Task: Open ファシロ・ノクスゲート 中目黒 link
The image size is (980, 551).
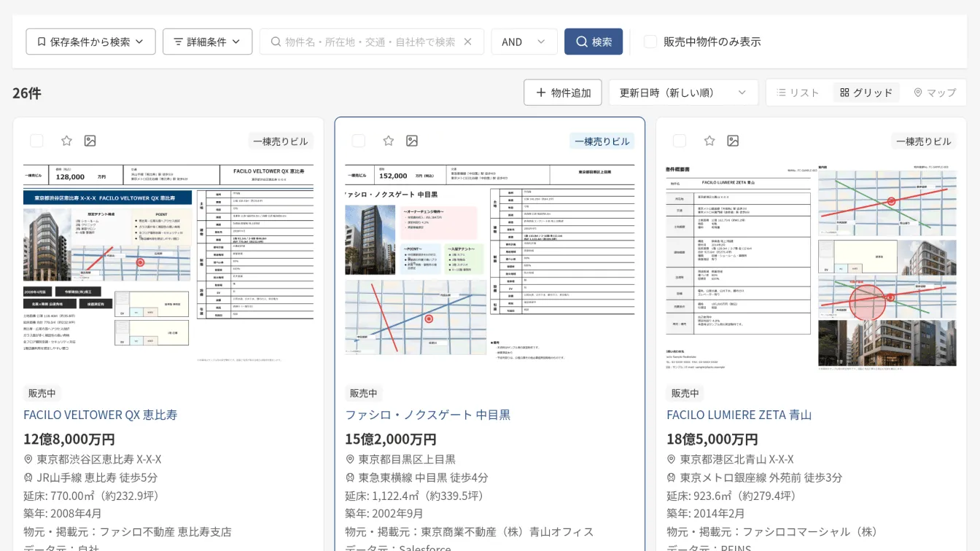Action: pyautogui.click(x=427, y=415)
